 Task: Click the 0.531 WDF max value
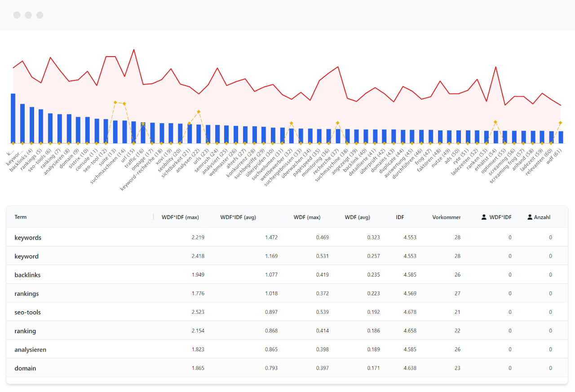pos(322,256)
